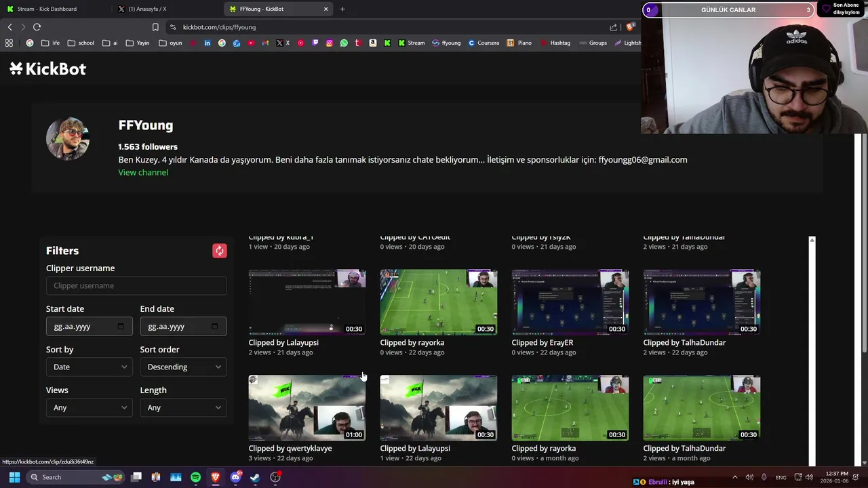Open the month-old football clip by rayorka
The height and width of the screenshot is (488, 868).
click(x=570, y=408)
